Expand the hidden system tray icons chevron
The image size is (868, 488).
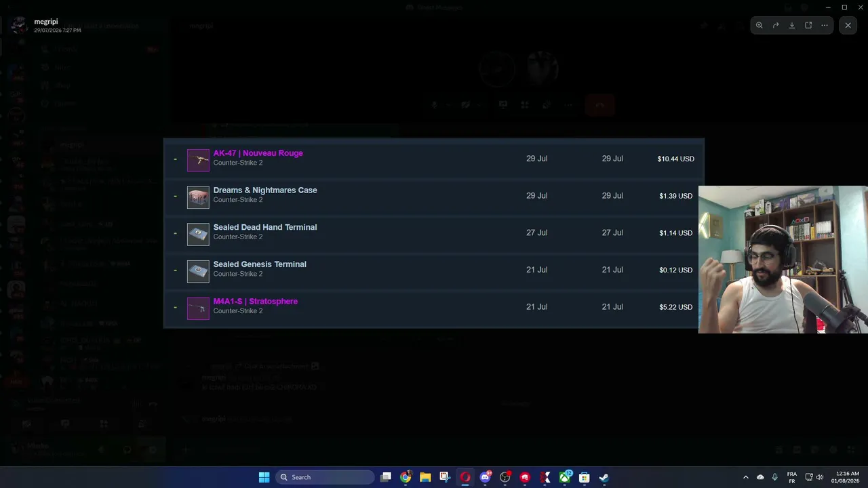746,477
